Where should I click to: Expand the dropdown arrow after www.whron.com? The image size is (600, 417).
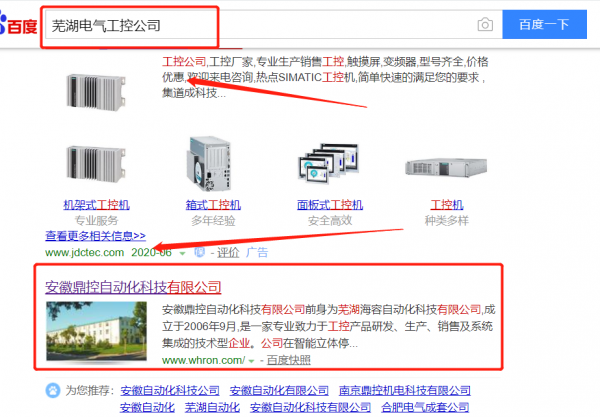point(251,361)
